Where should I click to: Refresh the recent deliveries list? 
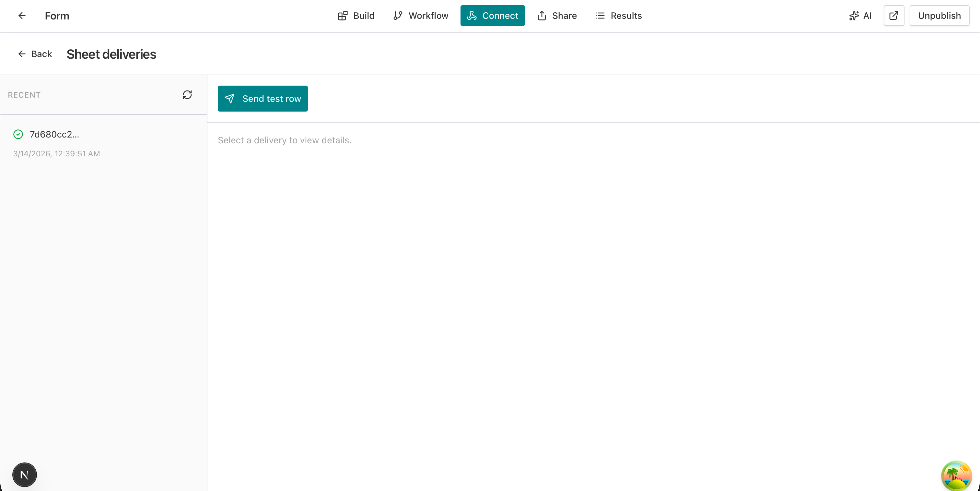coord(187,94)
